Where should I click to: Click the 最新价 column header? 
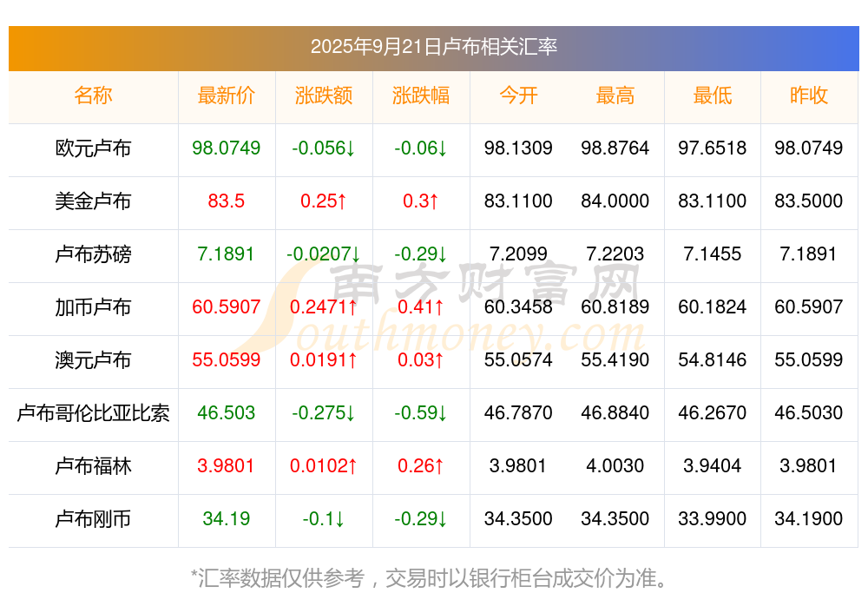click(227, 96)
